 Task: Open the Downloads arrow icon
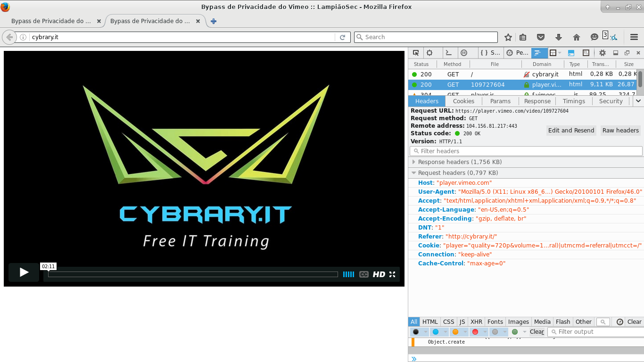(x=559, y=37)
